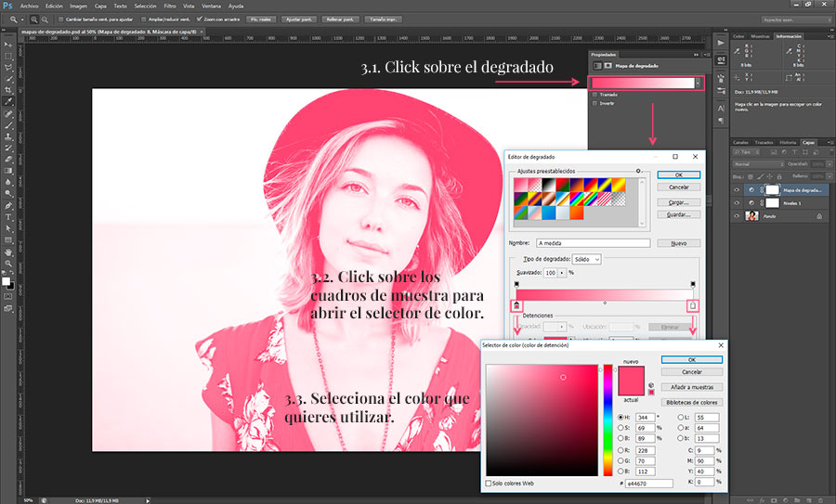Select the Horizontal Type tool
836x504 pixels.
coord(8,216)
